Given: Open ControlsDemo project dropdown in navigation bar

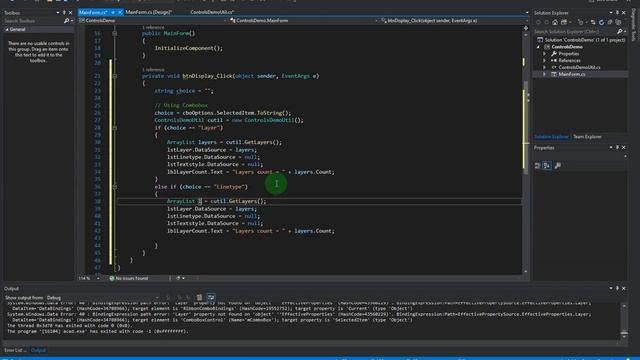Looking at the screenshot, I should click(225, 20).
